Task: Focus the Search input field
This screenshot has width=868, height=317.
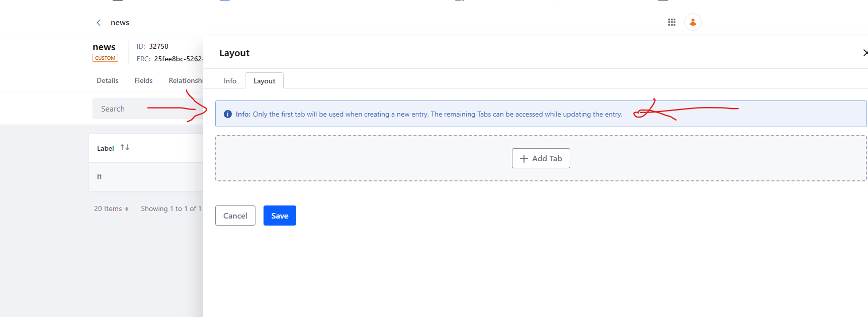Action: point(148,109)
